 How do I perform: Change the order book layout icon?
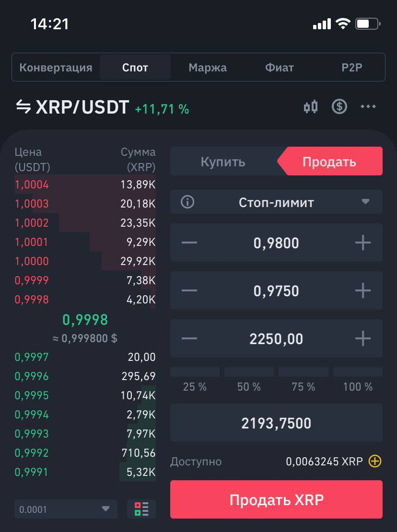tap(141, 509)
